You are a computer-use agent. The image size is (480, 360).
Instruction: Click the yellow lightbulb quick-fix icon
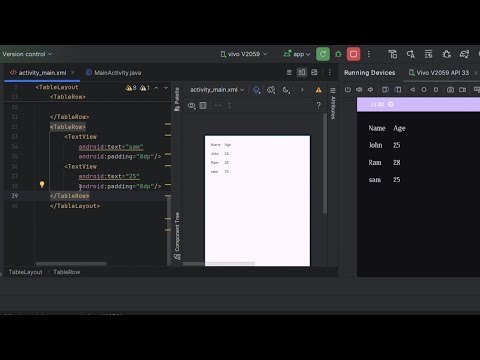42,184
